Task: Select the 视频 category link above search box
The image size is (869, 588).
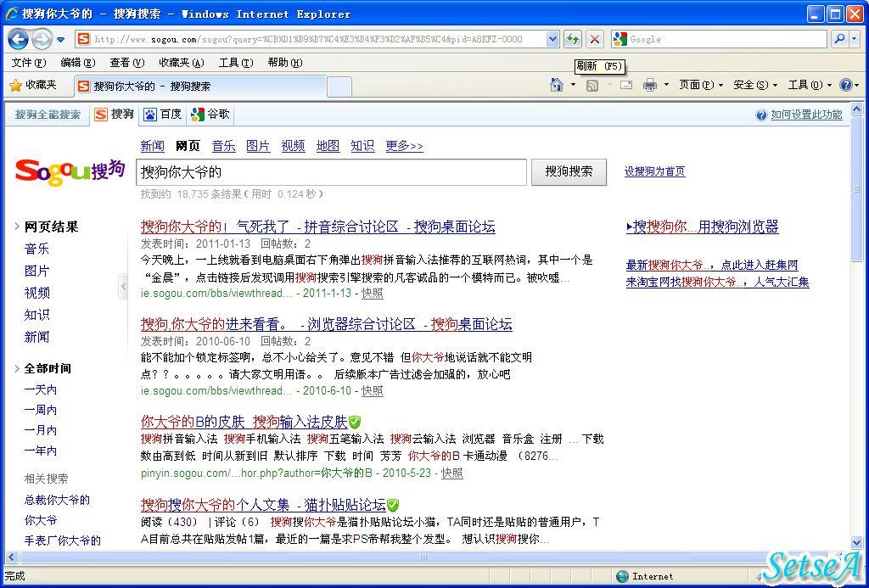Action: pyautogui.click(x=293, y=146)
